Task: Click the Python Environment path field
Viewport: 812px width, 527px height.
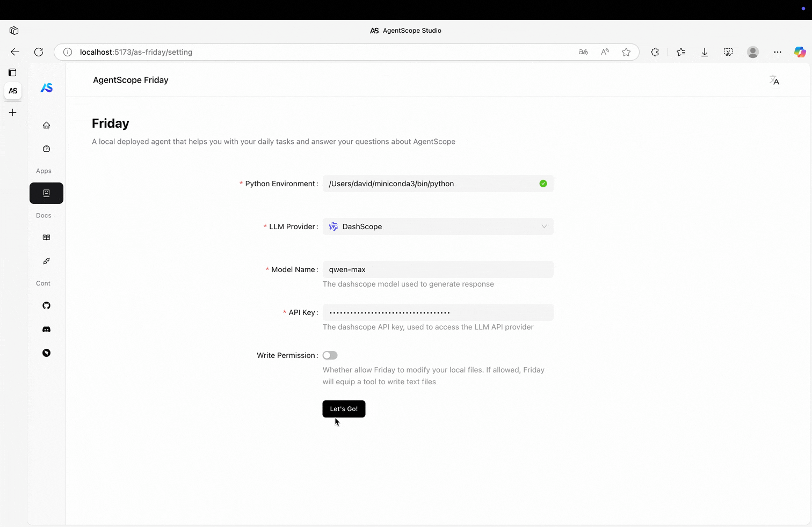Action: click(x=430, y=184)
